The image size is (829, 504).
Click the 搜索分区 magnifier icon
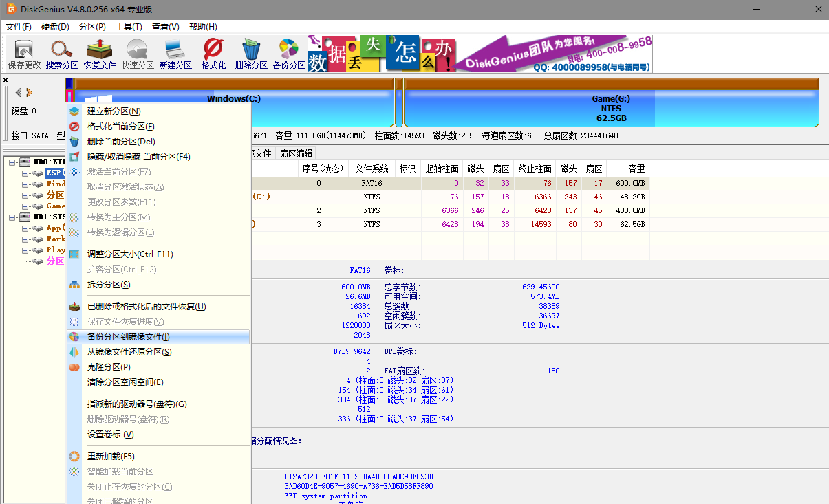[62, 54]
